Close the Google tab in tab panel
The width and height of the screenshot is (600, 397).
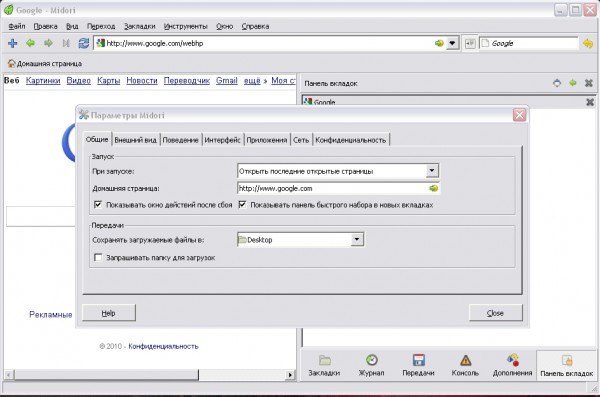tap(590, 102)
